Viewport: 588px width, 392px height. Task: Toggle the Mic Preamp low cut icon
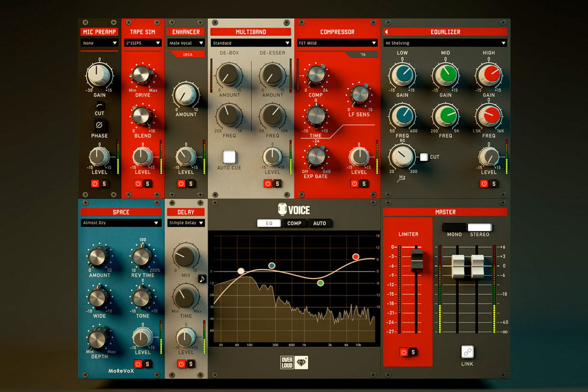coord(99,105)
